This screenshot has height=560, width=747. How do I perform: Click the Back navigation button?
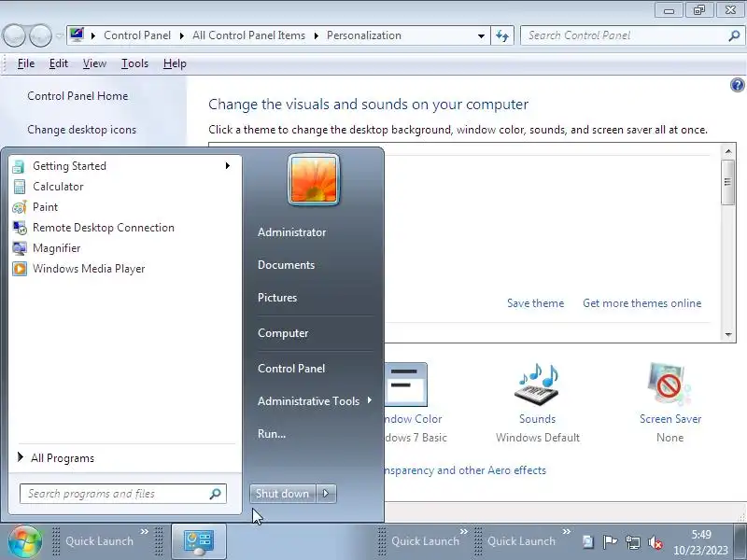tap(14, 35)
